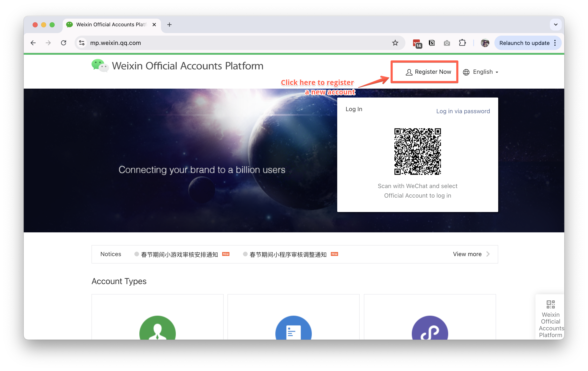This screenshot has width=588, height=371.
Task: Click the Relaunch to update button
Action: coord(524,43)
